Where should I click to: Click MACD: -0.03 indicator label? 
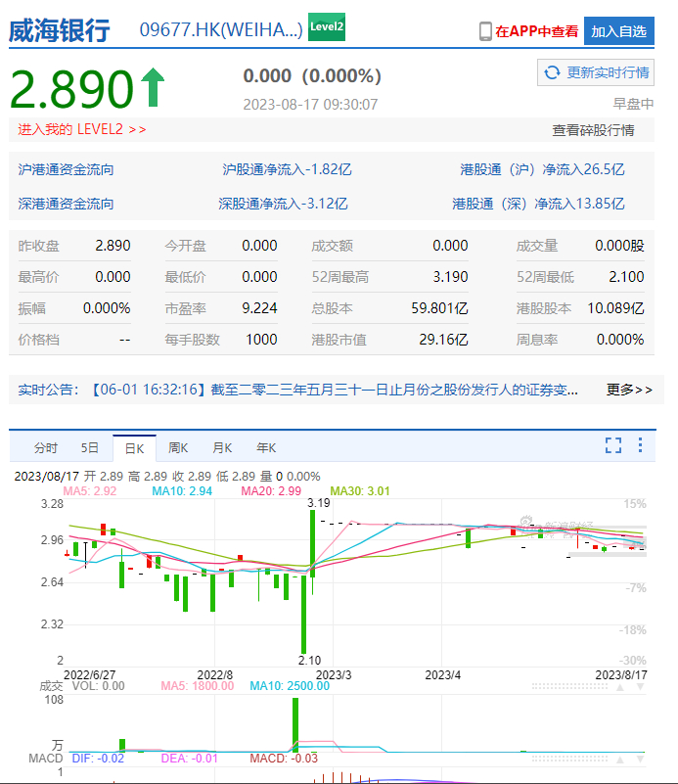[x=284, y=759]
